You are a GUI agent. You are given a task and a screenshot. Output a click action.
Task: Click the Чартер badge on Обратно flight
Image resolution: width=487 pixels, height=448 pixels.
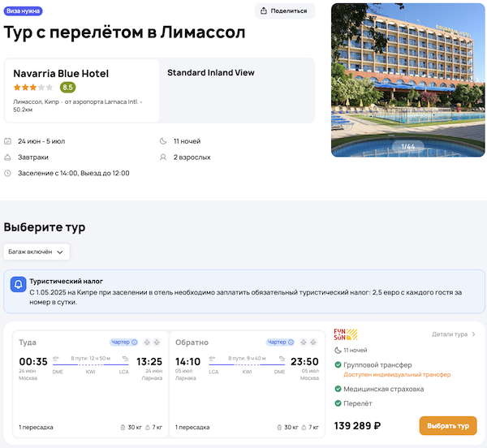click(280, 342)
